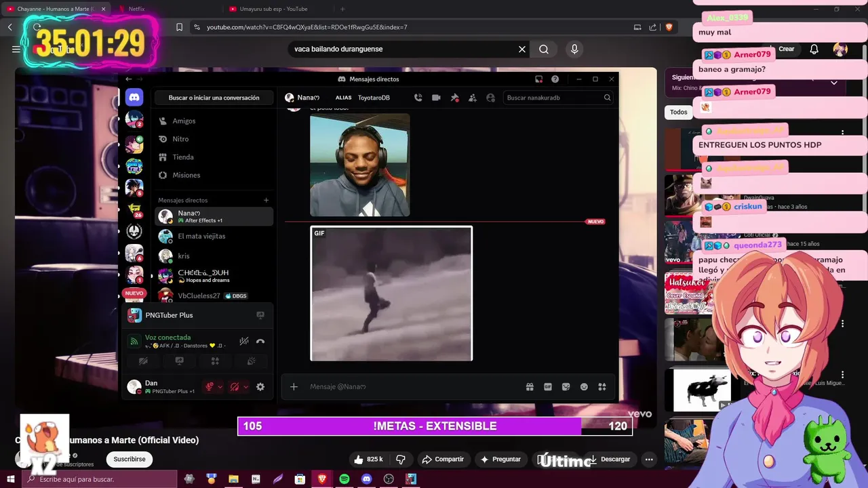868x488 pixels.
Task: Click the YouTube Suscribirse button
Action: (x=130, y=459)
